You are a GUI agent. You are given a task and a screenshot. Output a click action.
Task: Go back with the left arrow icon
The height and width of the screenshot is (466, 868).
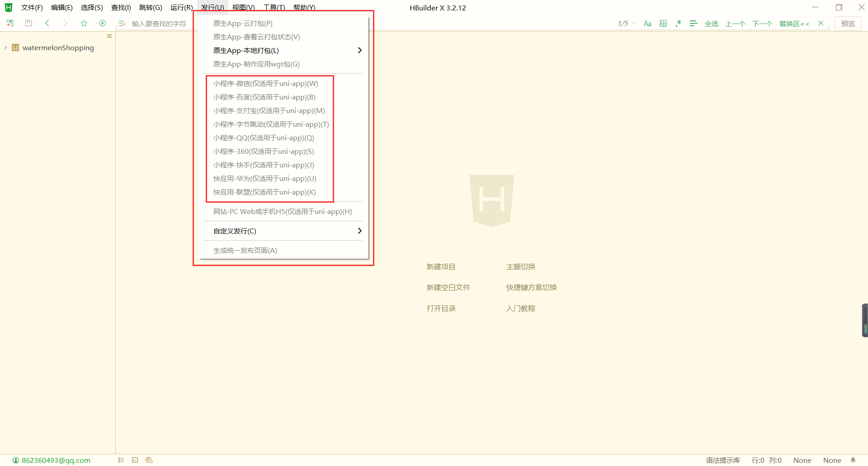(47, 23)
